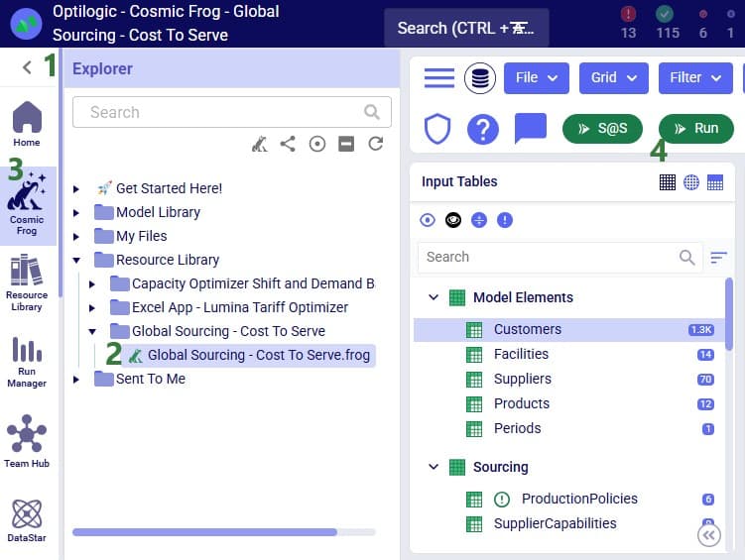Screen dimensions: 745x560
Task: Switch to black grid view icon
Action: 667,182
